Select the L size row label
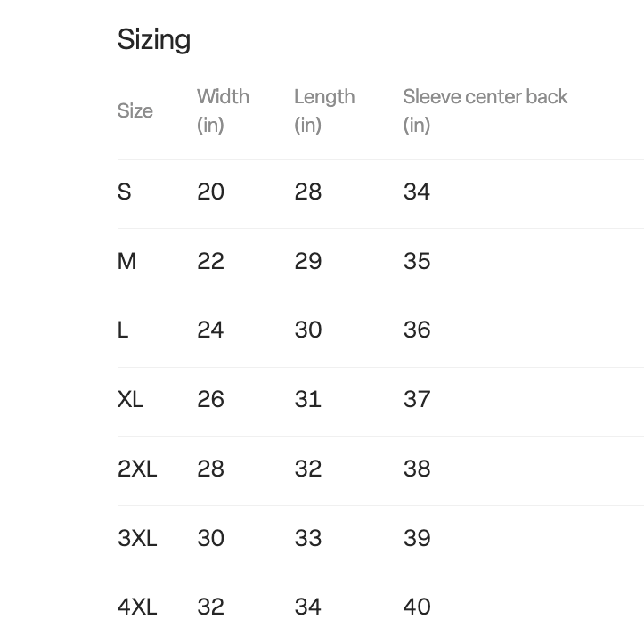The width and height of the screenshot is (644, 644). (123, 330)
